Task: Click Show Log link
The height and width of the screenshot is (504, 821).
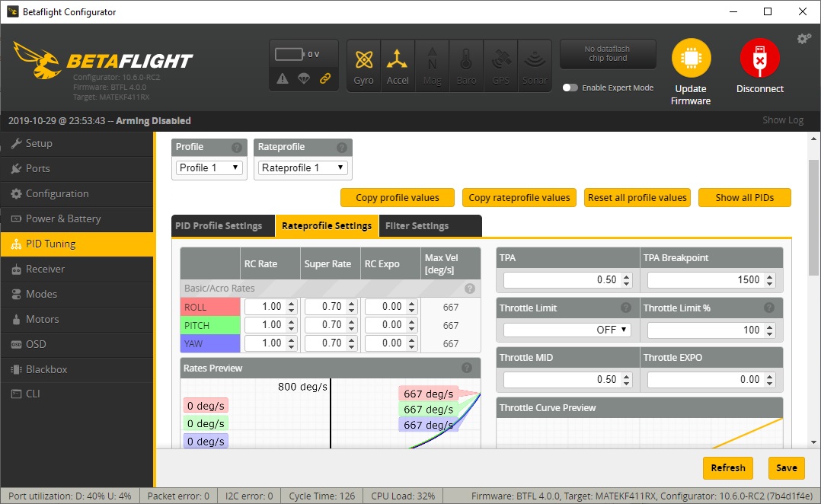Action: (x=783, y=120)
